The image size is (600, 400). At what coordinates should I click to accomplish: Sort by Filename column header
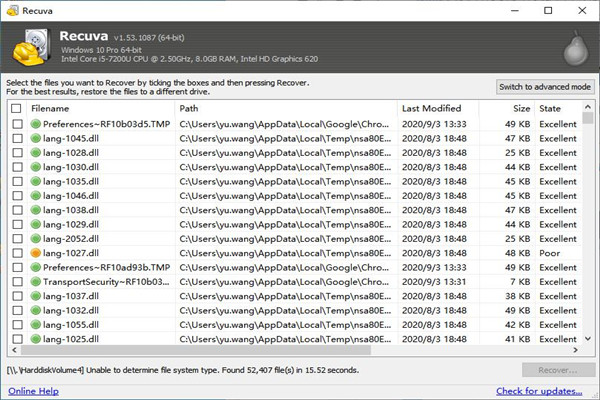coord(101,109)
